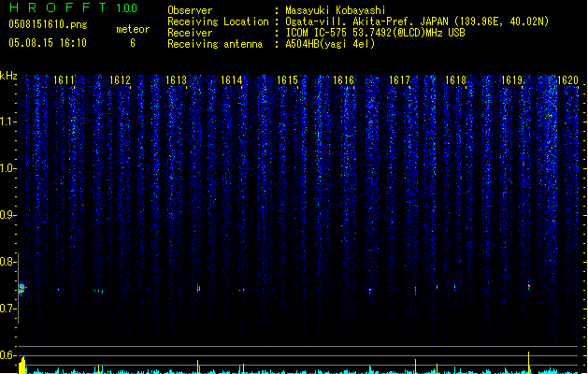Viewport: 588px width, 374px height.
Task: Select the file name 0508151610.png
Action: click(x=48, y=24)
